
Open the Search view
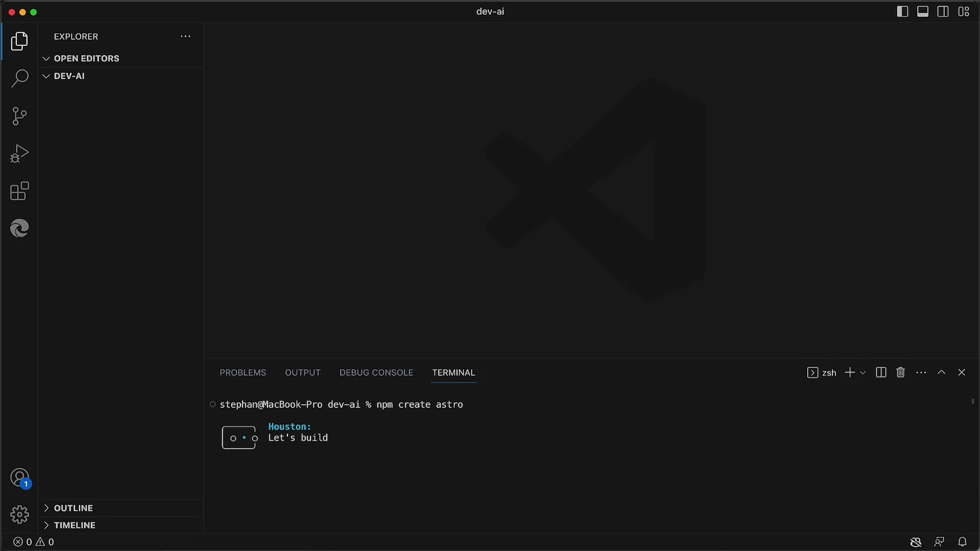(x=19, y=79)
